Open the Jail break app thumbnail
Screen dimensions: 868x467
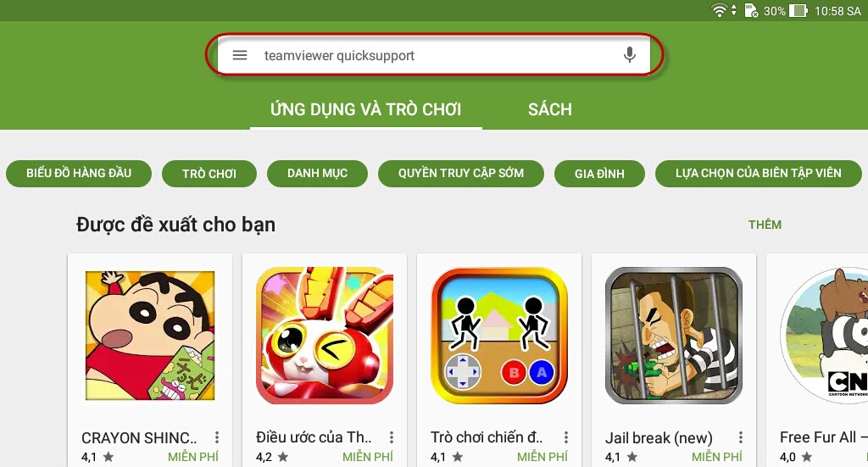pyautogui.click(x=674, y=336)
